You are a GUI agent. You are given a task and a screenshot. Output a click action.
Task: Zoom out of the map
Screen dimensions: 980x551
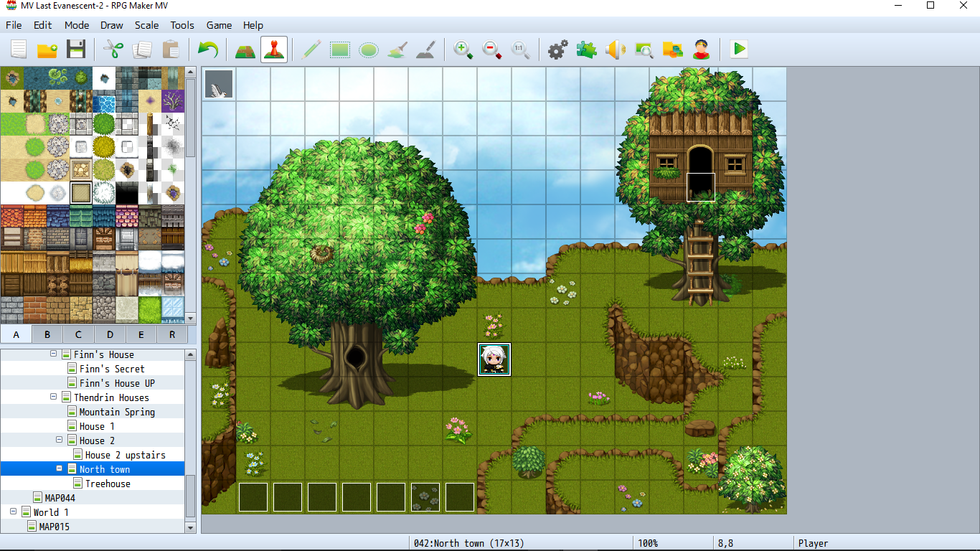pyautogui.click(x=492, y=50)
